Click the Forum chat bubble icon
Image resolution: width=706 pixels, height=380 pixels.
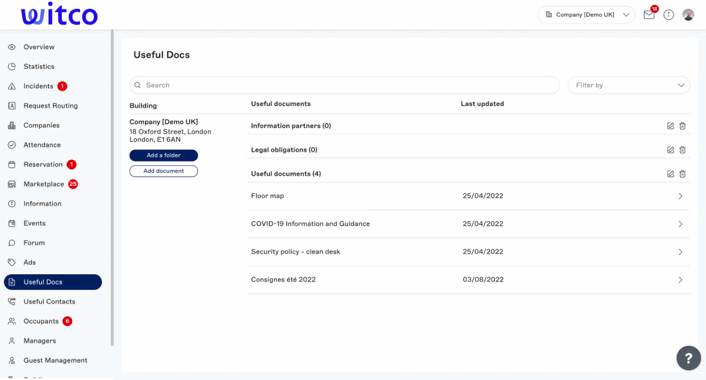pyautogui.click(x=12, y=243)
